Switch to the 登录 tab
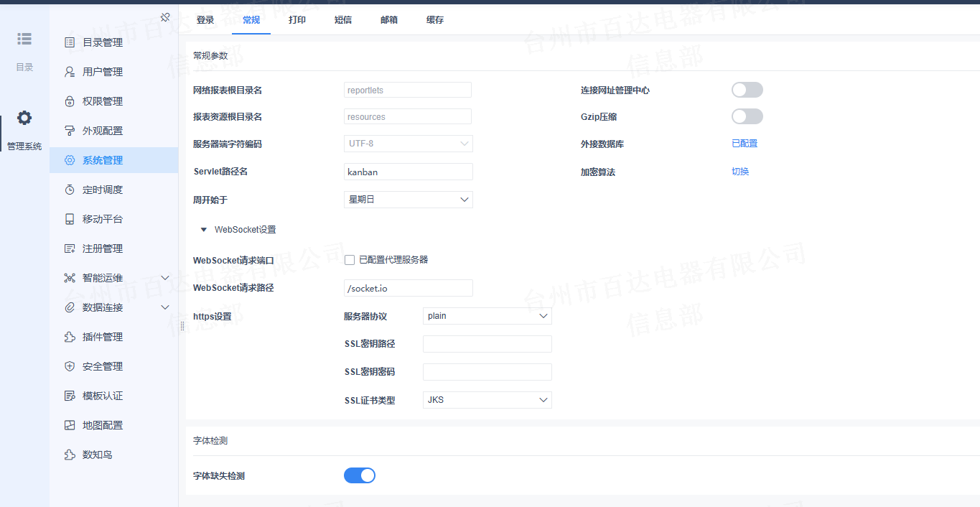The width and height of the screenshot is (980, 507). coord(205,20)
